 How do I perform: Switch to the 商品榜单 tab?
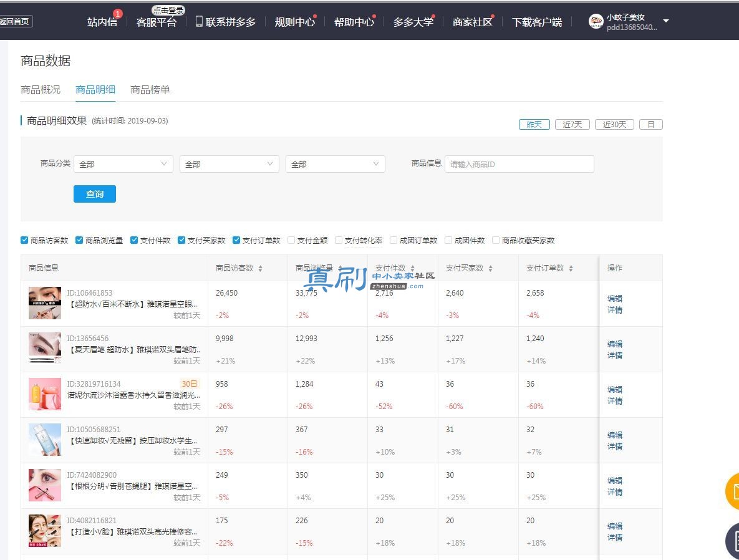coord(150,90)
